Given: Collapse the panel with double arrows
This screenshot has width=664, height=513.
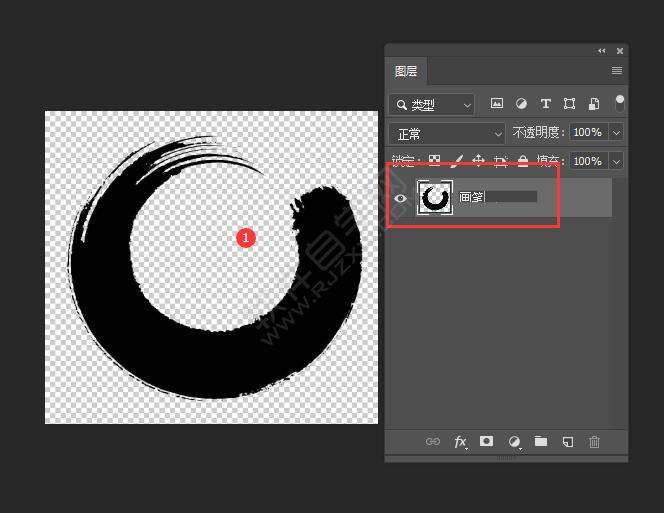Looking at the screenshot, I should click(602, 51).
